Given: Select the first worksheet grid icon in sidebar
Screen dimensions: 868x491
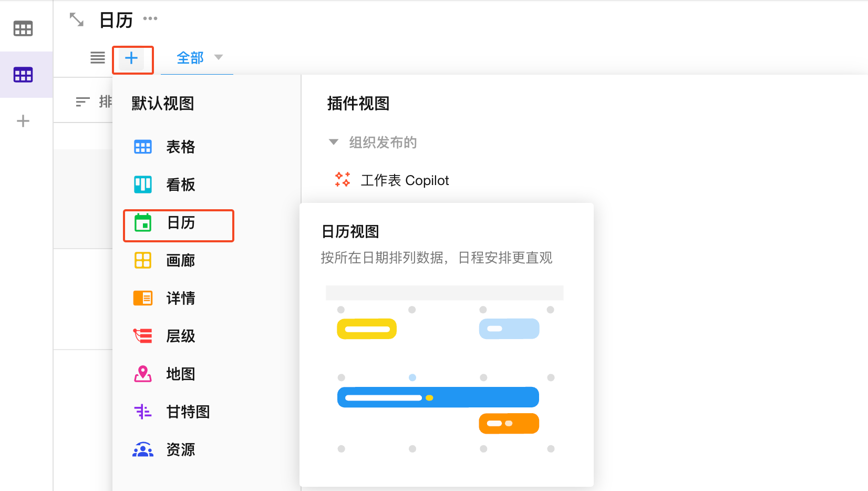Looking at the screenshot, I should tap(23, 28).
